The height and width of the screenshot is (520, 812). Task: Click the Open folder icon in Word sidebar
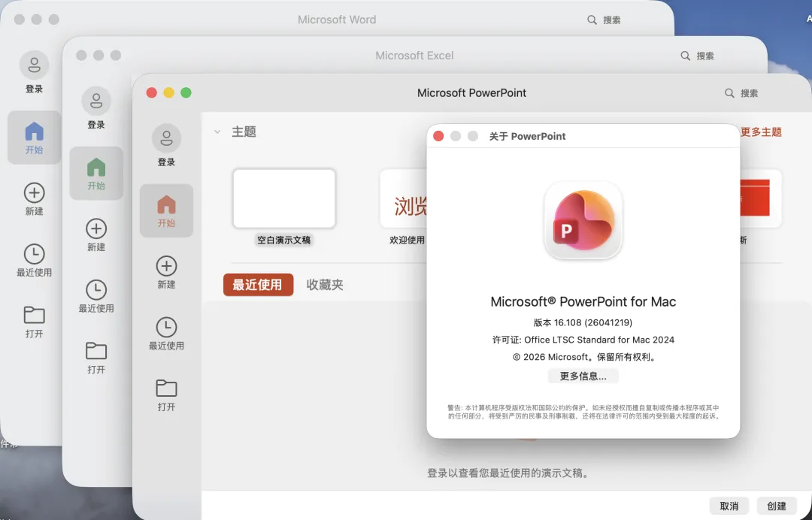34,315
